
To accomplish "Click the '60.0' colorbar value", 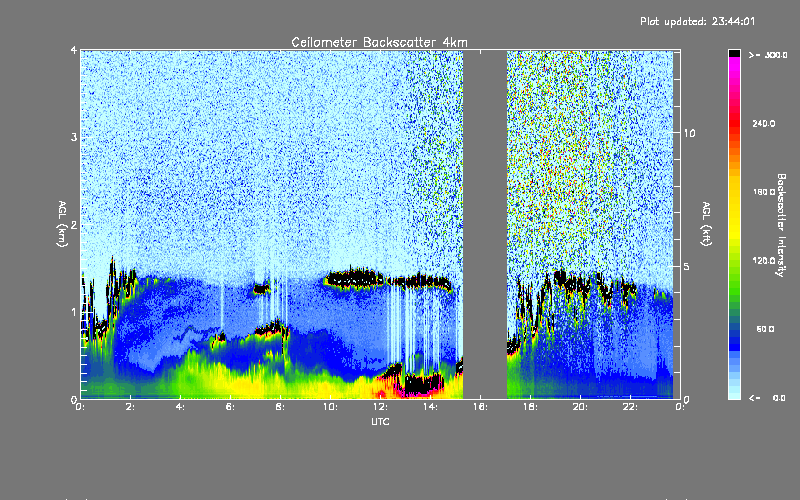I will coord(765,329).
